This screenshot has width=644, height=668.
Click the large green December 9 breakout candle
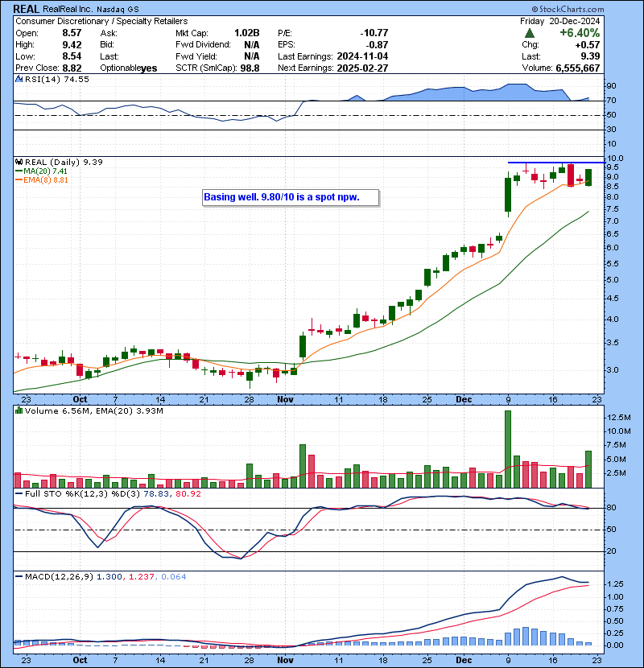coord(508,195)
